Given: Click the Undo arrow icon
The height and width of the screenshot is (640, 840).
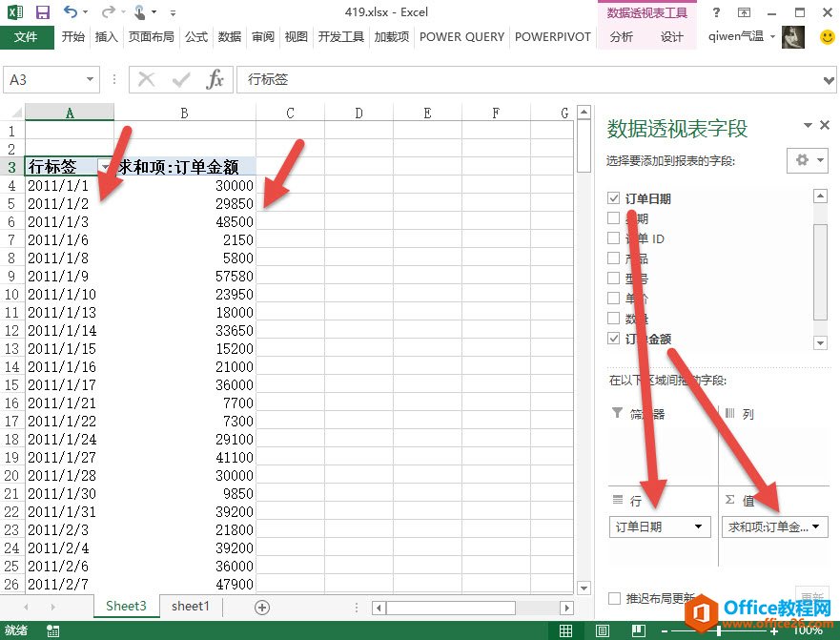Looking at the screenshot, I should coord(72,12).
